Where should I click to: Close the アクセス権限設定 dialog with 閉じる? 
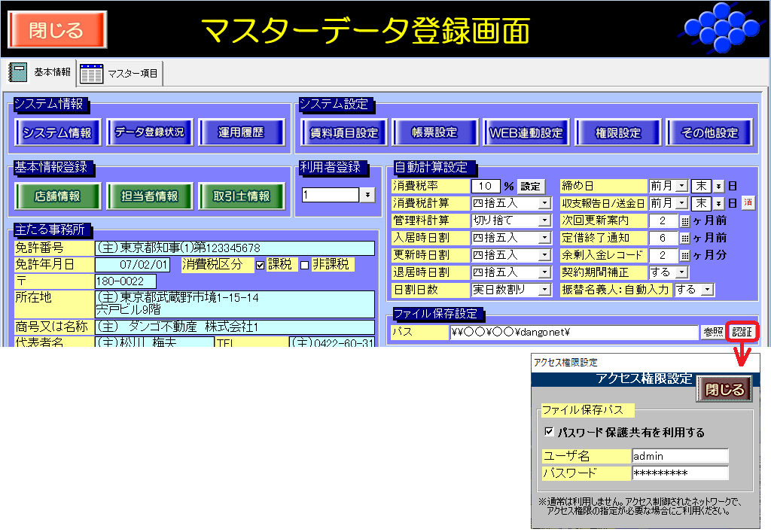point(723,389)
